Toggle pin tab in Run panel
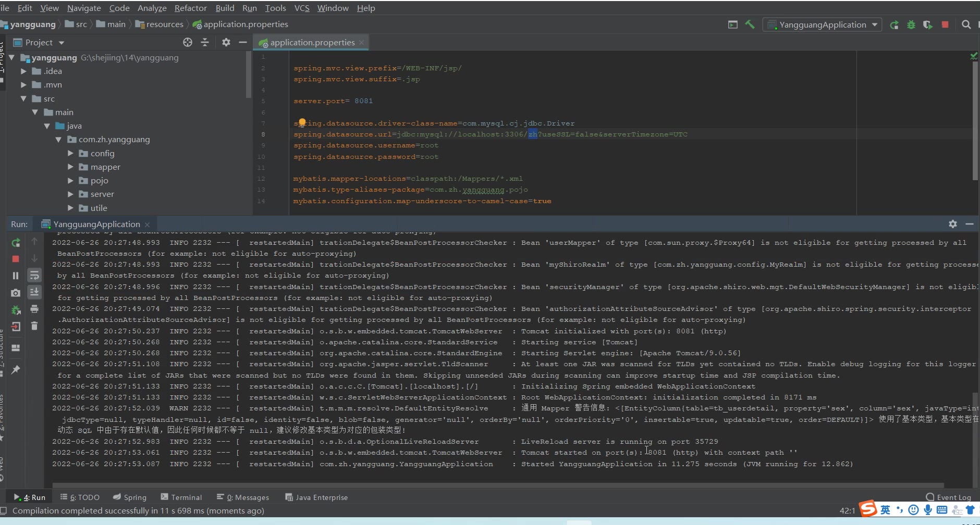This screenshot has height=525, width=980. coord(16,370)
